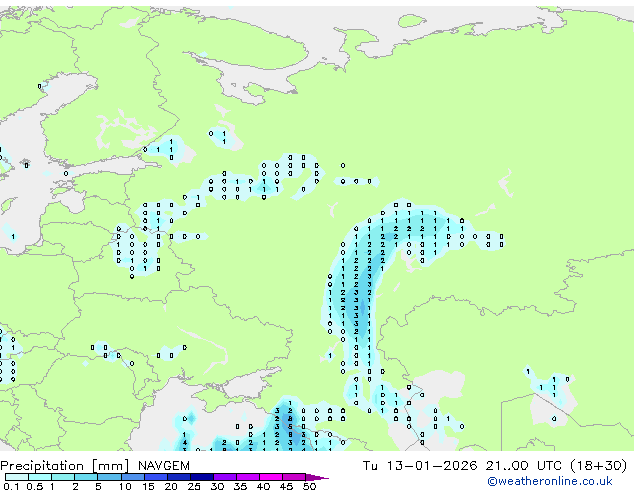Click the 20 to 25 mm legend swatch
634x490 pixels.
click(178, 477)
